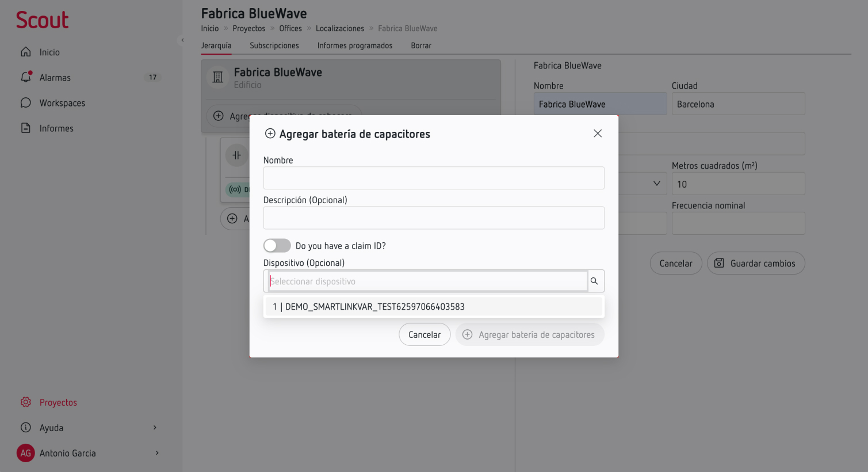Screen dimensions: 868x472
Task: Toggle the claim ID switch
Action: point(277,246)
